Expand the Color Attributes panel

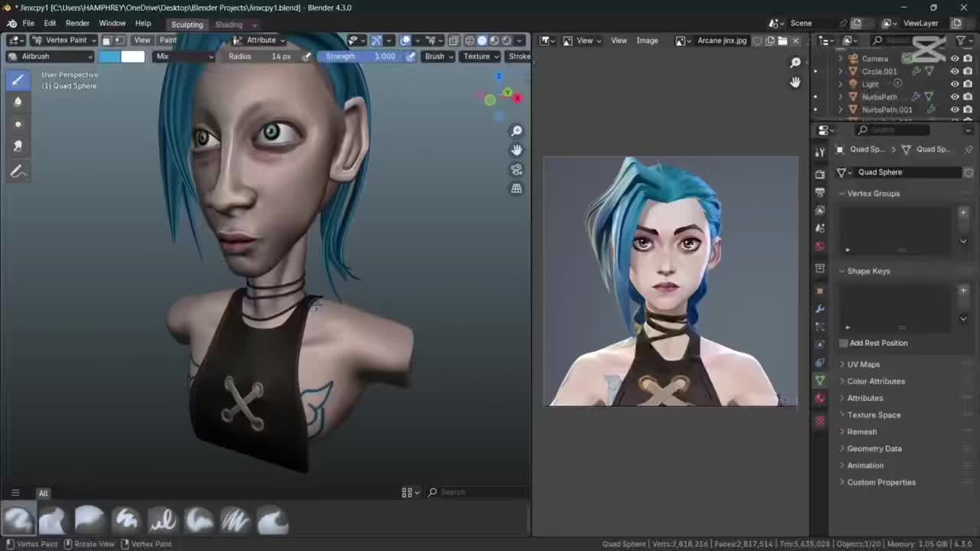[x=875, y=381]
